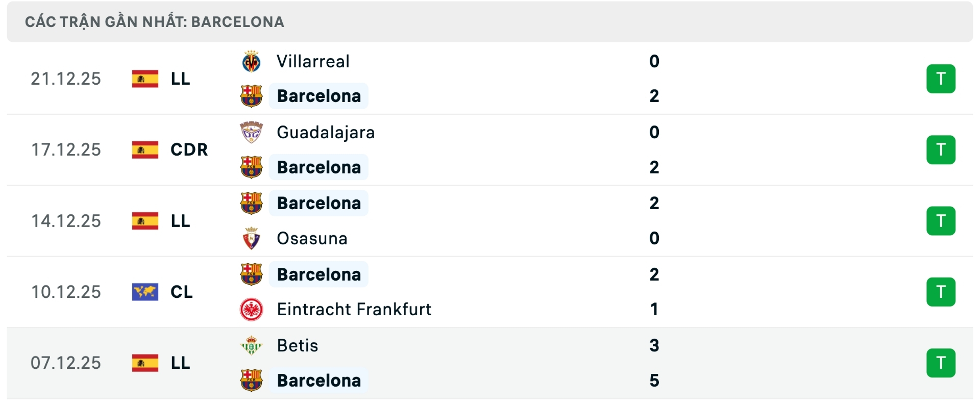This screenshot has width=980, height=404.
Task: Select the globe icon next to CL label
Action: click(144, 292)
